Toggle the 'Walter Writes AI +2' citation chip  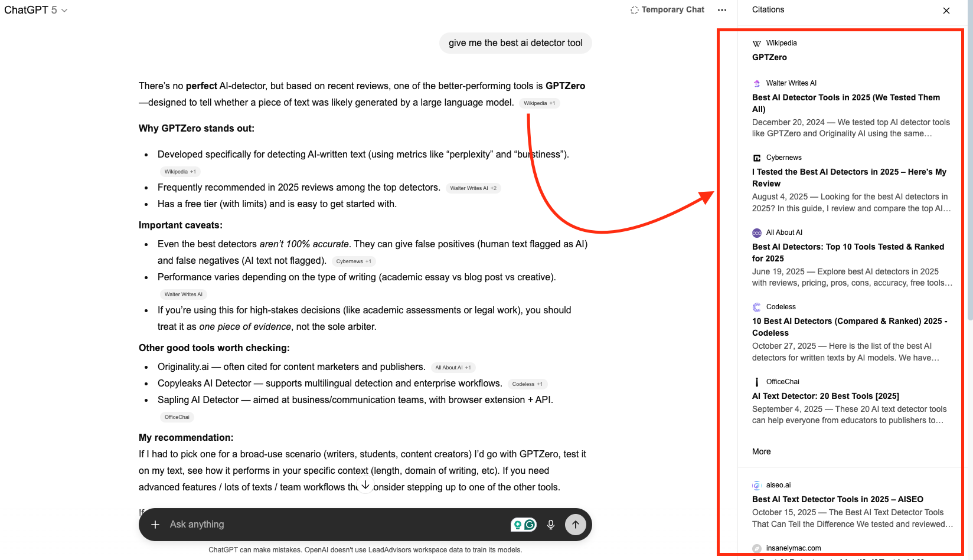(x=473, y=188)
